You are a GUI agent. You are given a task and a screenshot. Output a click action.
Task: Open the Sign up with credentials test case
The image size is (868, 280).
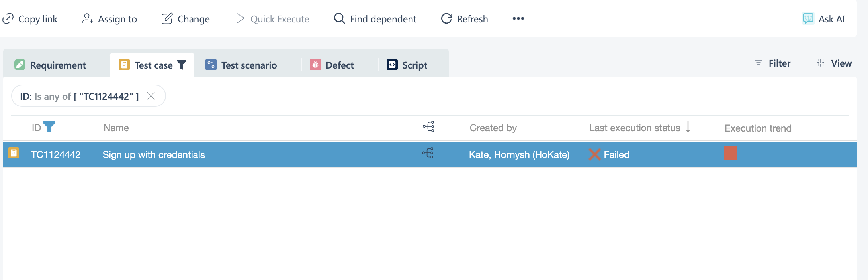tap(154, 154)
